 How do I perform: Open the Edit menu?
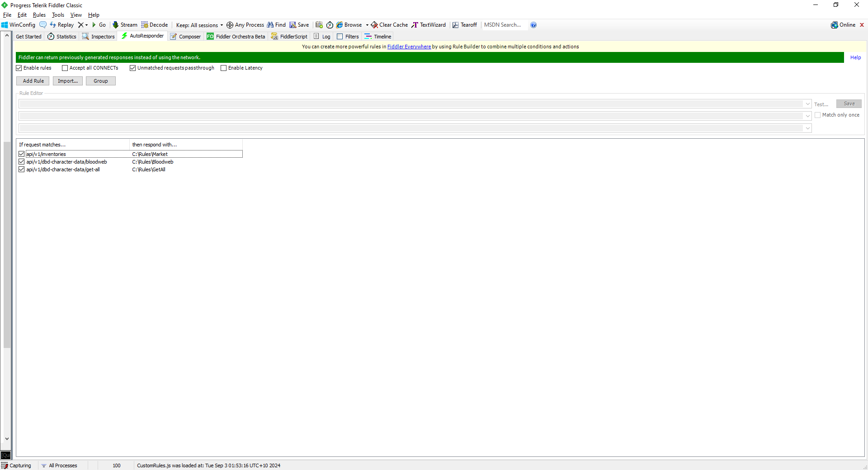click(x=22, y=15)
